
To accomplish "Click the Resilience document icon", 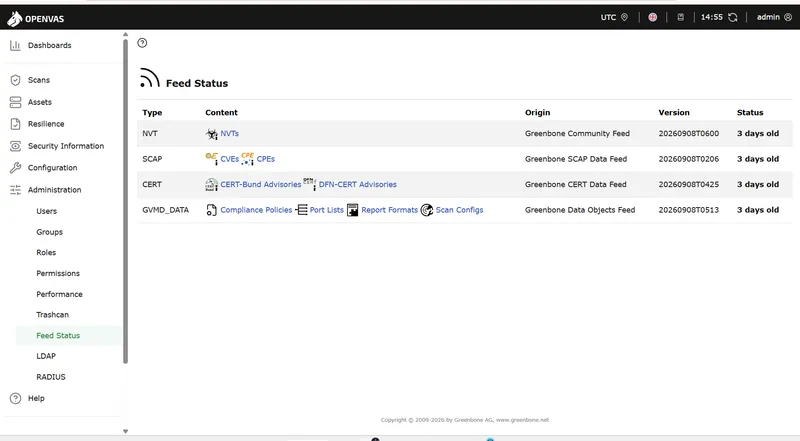I will pos(15,124).
